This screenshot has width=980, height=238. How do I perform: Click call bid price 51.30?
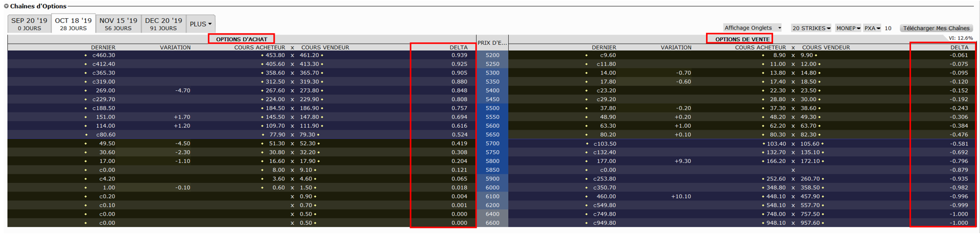click(x=276, y=144)
